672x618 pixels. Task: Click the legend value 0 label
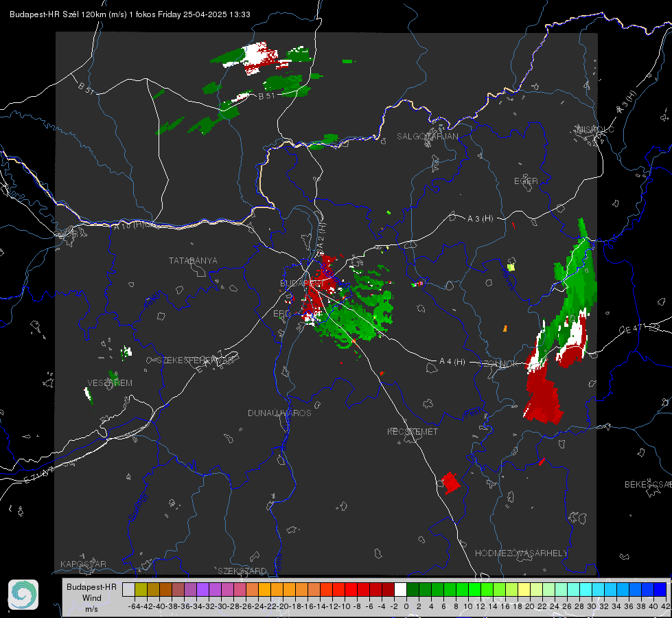click(406, 606)
